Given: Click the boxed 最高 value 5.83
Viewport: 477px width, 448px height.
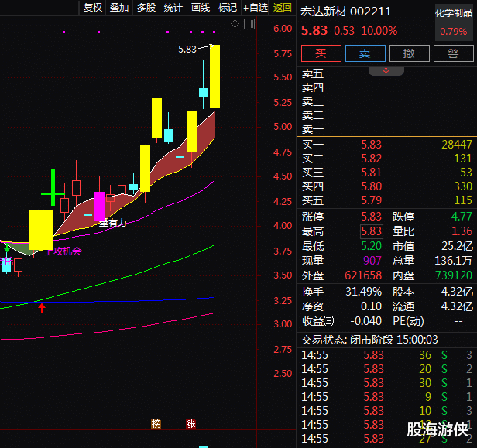Looking at the screenshot, I should click(372, 231).
